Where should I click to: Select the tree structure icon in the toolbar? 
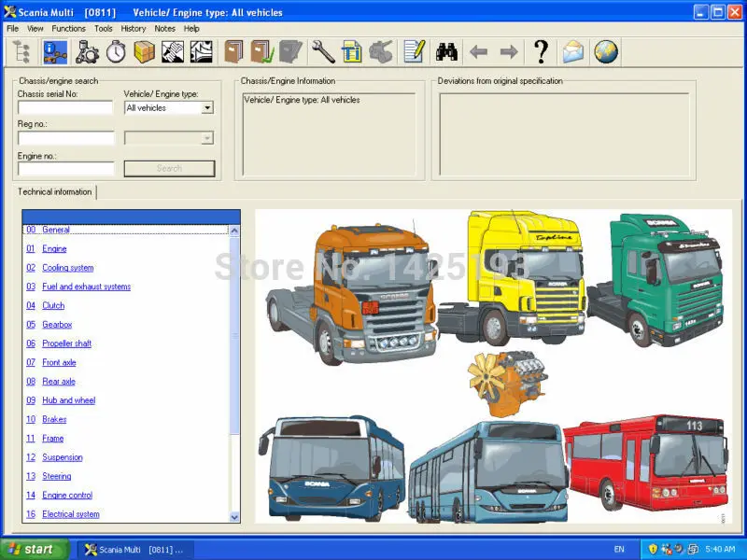[21, 51]
